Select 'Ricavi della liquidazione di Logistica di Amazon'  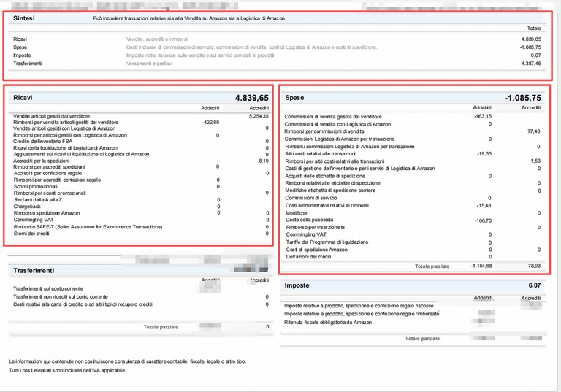pyautogui.click(x=141, y=147)
